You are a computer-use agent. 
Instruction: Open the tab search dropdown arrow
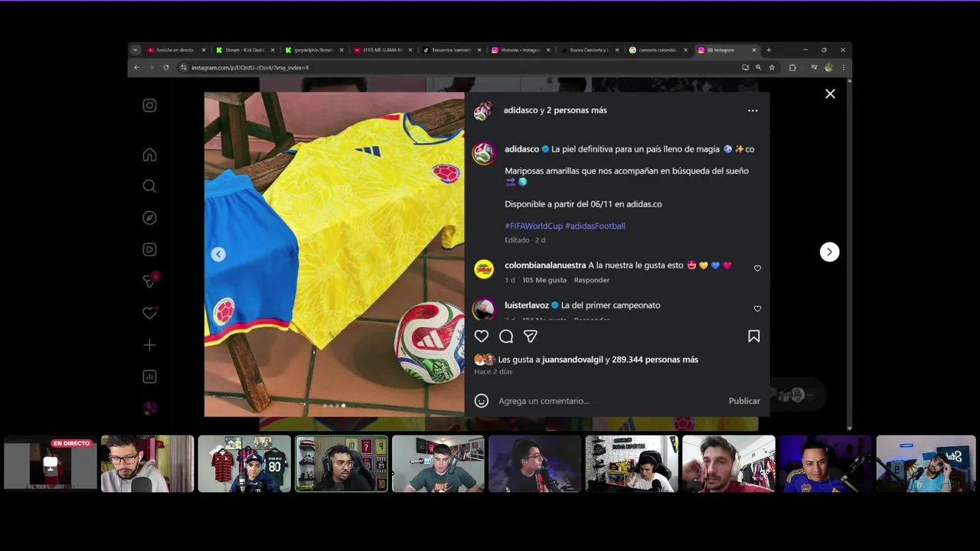click(x=136, y=50)
